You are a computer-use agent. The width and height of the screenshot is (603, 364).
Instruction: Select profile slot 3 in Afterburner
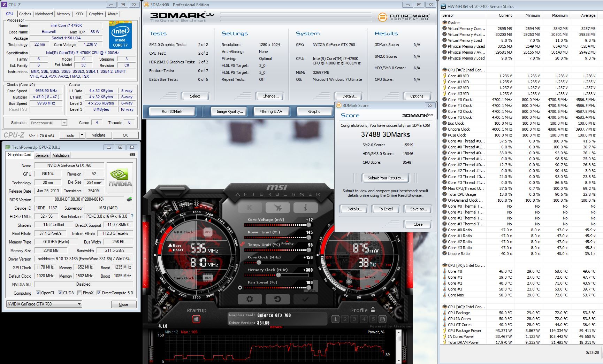(x=354, y=319)
